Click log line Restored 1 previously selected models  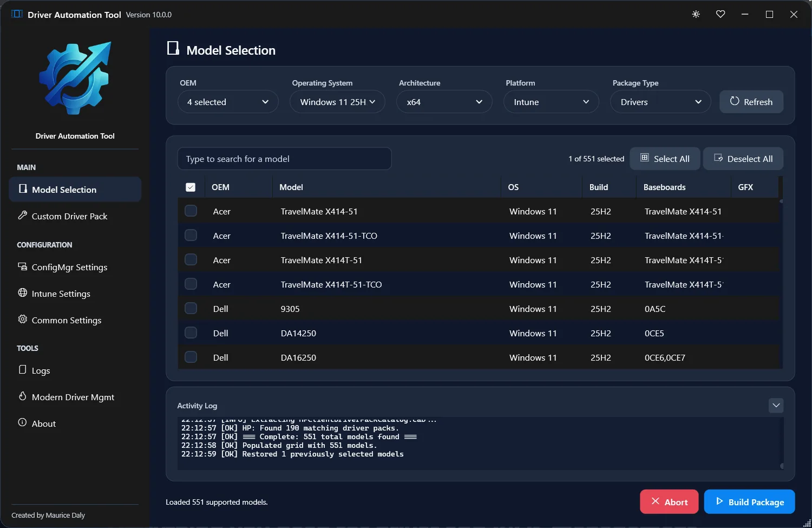pos(292,454)
